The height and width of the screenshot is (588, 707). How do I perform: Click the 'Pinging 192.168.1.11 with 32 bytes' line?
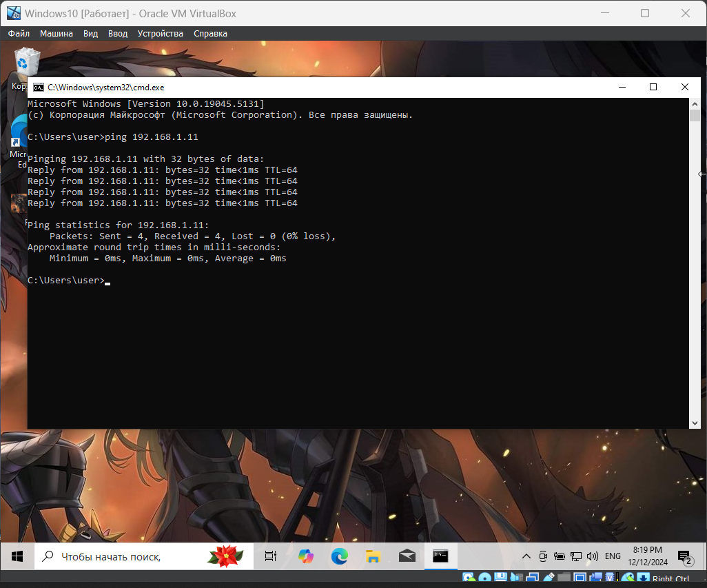(x=145, y=159)
